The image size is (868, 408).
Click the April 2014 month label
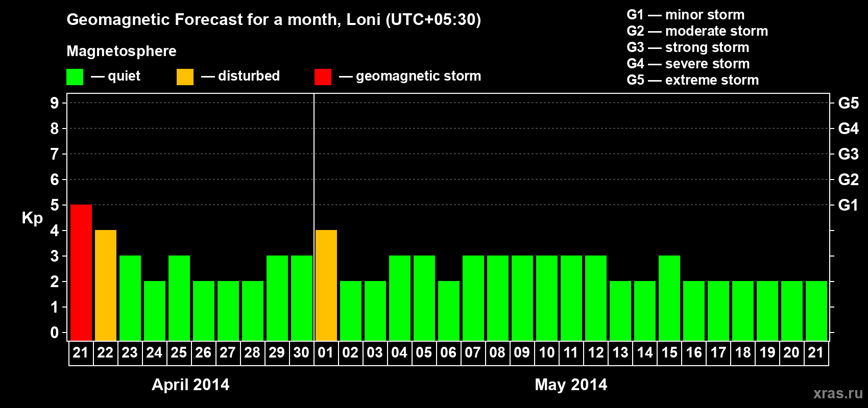pyautogui.click(x=190, y=385)
